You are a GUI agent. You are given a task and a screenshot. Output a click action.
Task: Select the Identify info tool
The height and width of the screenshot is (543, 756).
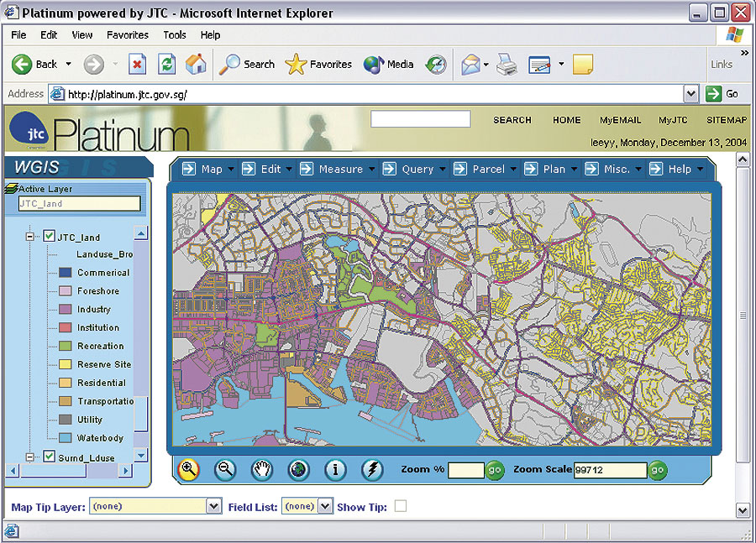point(335,469)
